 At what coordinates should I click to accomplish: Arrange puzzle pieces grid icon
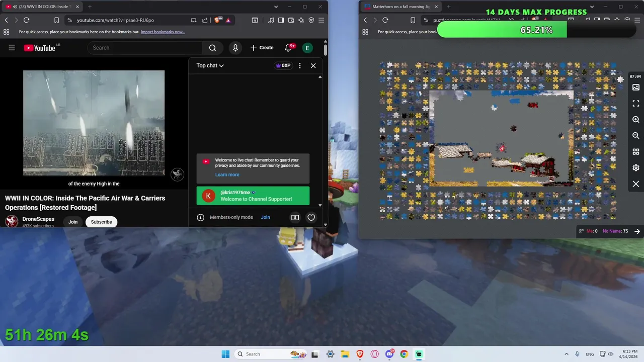tap(636, 152)
